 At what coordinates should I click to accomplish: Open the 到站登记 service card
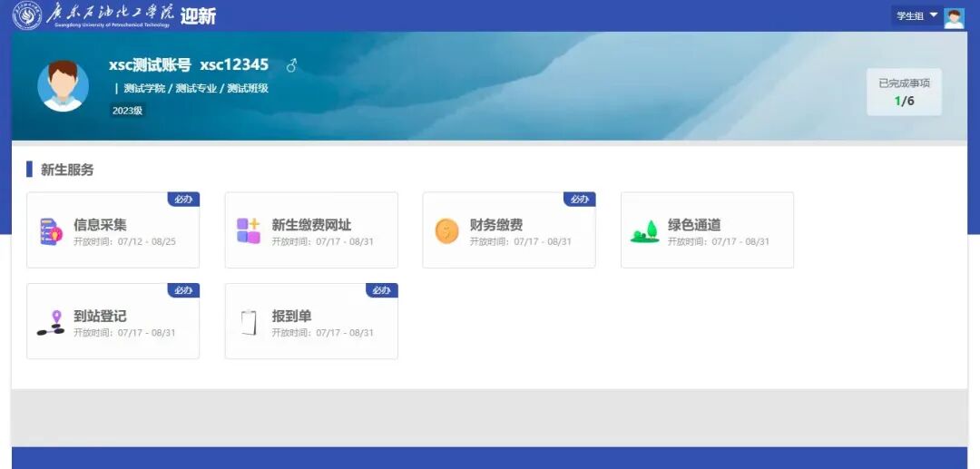[x=113, y=321]
